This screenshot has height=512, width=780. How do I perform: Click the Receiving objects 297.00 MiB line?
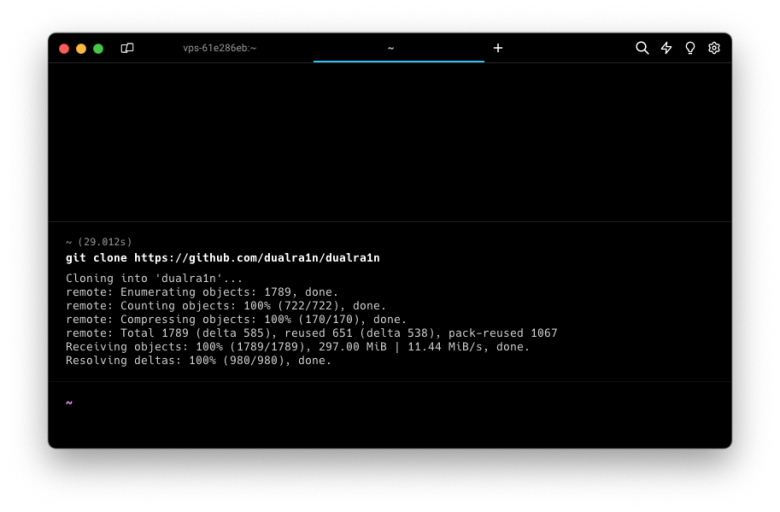(297, 347)
